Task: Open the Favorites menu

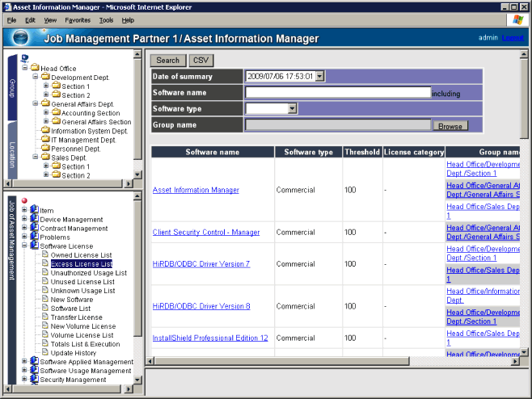Action: (78, 19)
